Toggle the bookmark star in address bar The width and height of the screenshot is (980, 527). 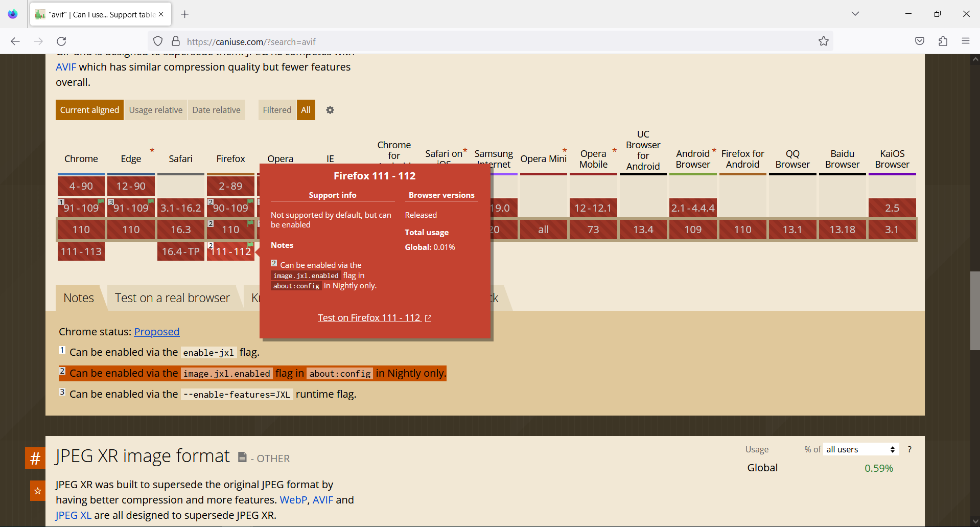coord(823,41)
